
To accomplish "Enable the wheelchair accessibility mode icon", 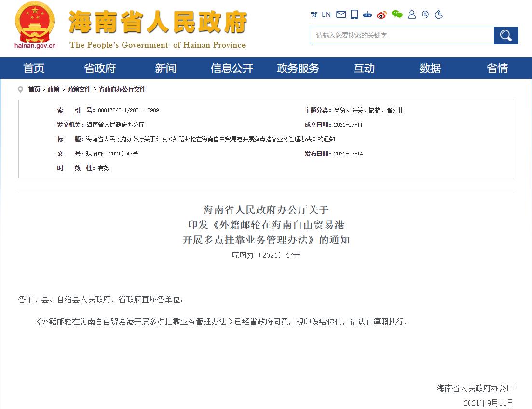I will click(x=438, y=14).
